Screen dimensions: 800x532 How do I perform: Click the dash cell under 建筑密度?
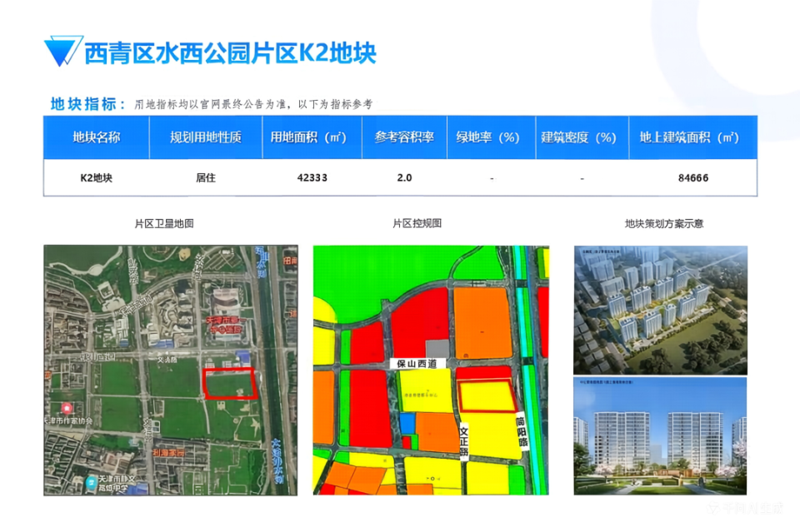[582, 178]
